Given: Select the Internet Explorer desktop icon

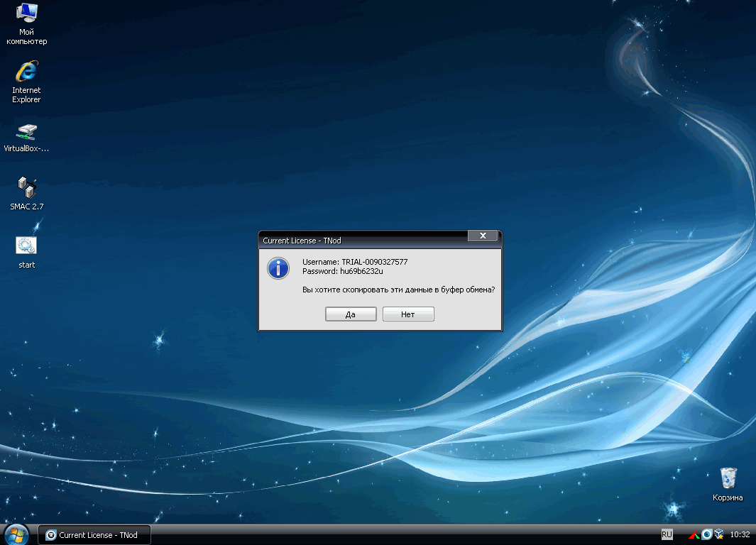Looking at the screenshot, I should 26,82.
